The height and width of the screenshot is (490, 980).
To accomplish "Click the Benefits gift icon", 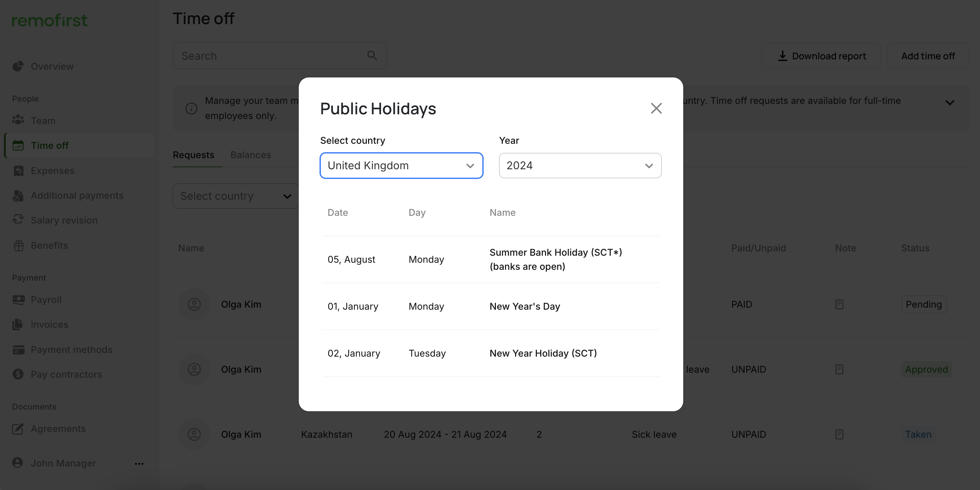I will tap(18, 246).
